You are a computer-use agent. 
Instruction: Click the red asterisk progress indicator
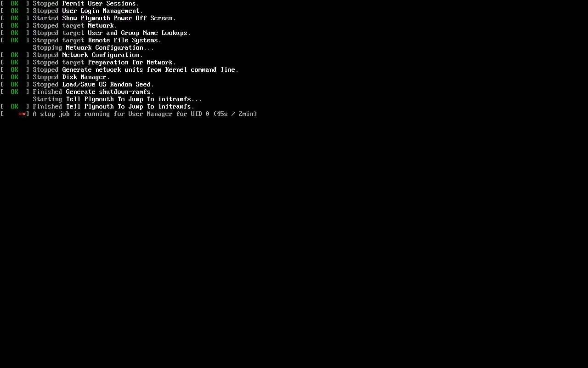(x=22, y=114)
